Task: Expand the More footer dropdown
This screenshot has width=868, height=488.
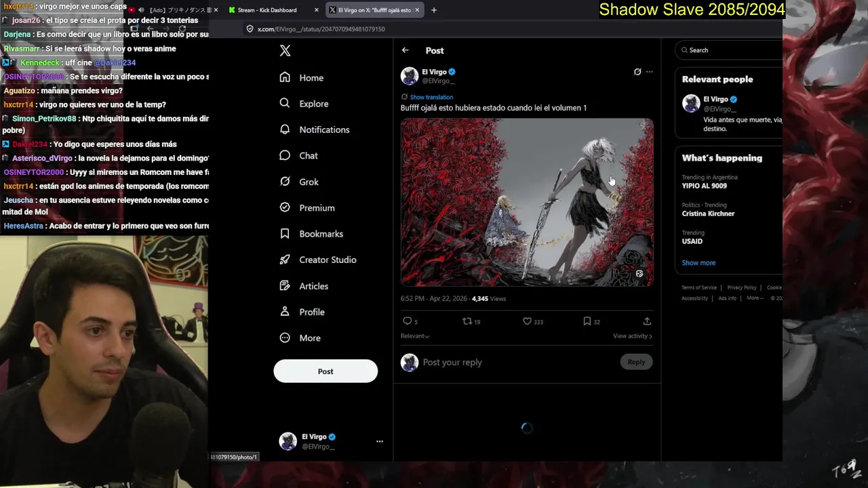Action: pos(755,298)
